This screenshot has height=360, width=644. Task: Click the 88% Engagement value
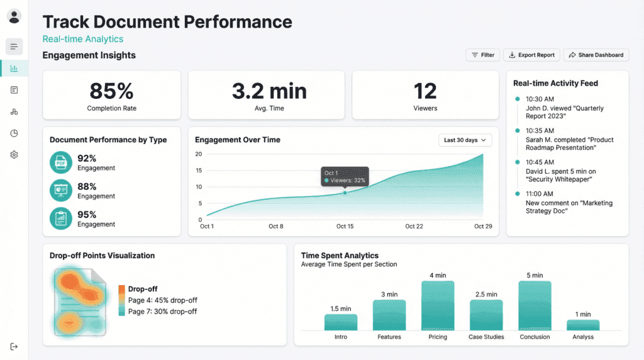(x=87, y=186)
